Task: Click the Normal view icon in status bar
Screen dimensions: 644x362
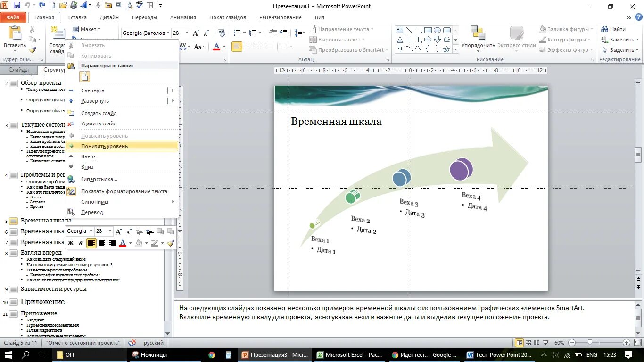Action: coord(520,343)
